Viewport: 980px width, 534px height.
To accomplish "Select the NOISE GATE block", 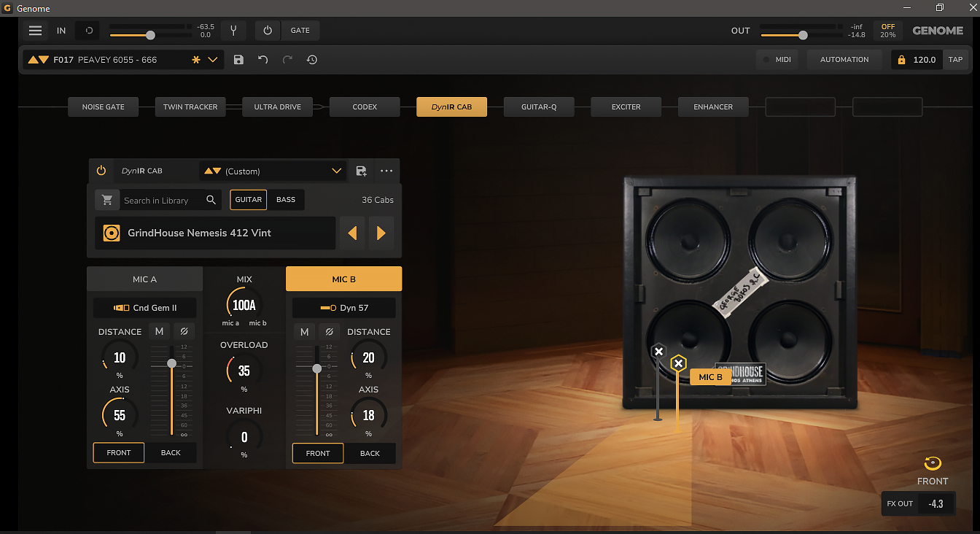I will point(104,107).
